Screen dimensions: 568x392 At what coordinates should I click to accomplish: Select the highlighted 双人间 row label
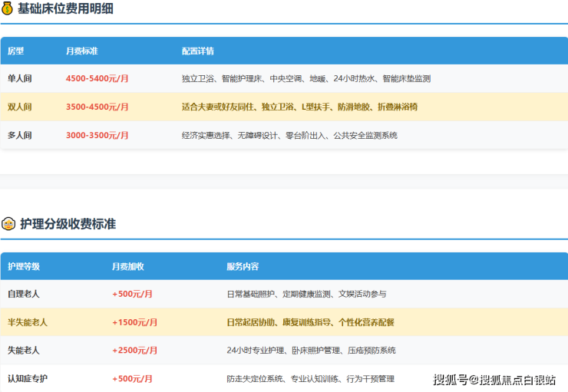tap(20, 107)
